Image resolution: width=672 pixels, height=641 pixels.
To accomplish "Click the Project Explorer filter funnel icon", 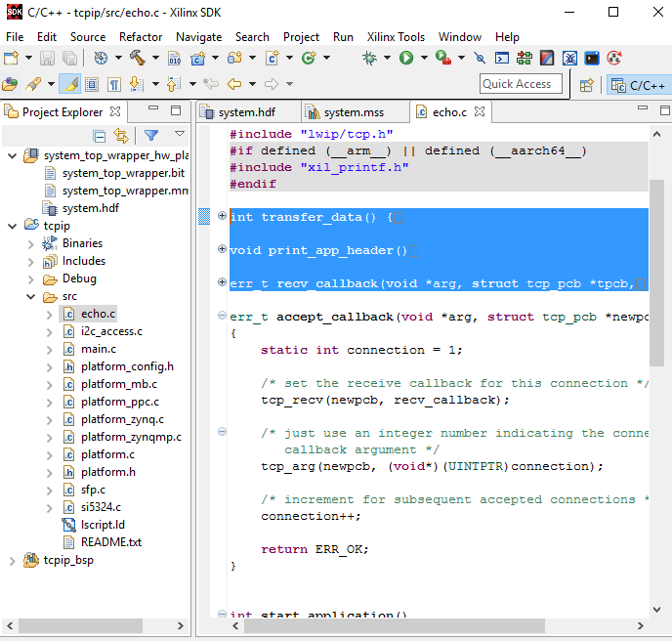I will (x=151, y=136).
